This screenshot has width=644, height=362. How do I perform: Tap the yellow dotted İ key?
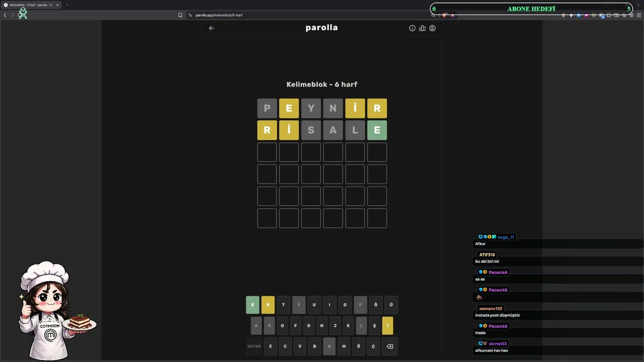click(387, 326)
